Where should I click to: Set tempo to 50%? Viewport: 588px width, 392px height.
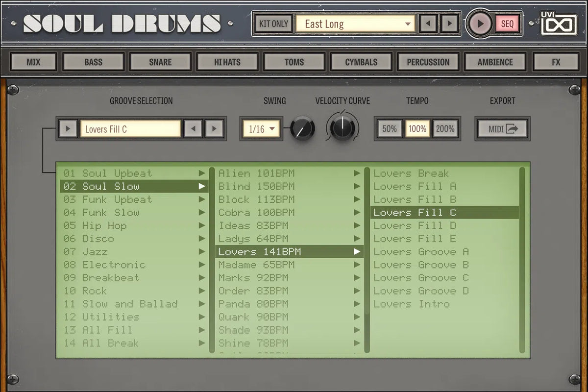click(390, 129)
